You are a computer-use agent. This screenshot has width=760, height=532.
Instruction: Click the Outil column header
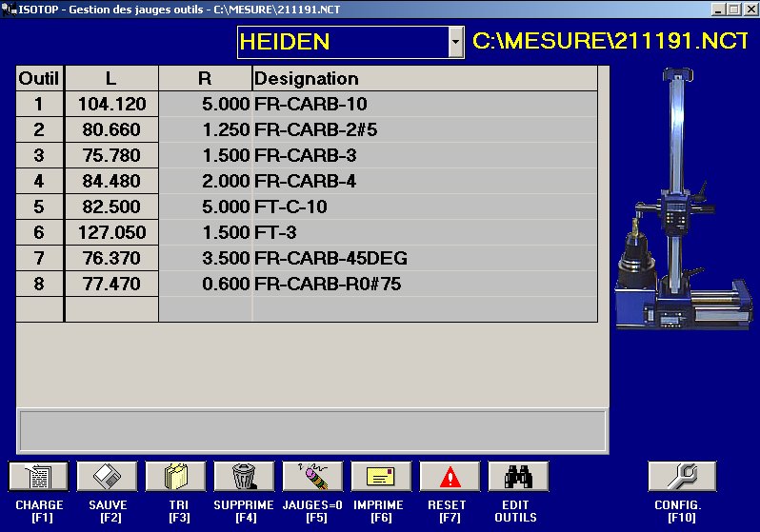tap(39, 78)
